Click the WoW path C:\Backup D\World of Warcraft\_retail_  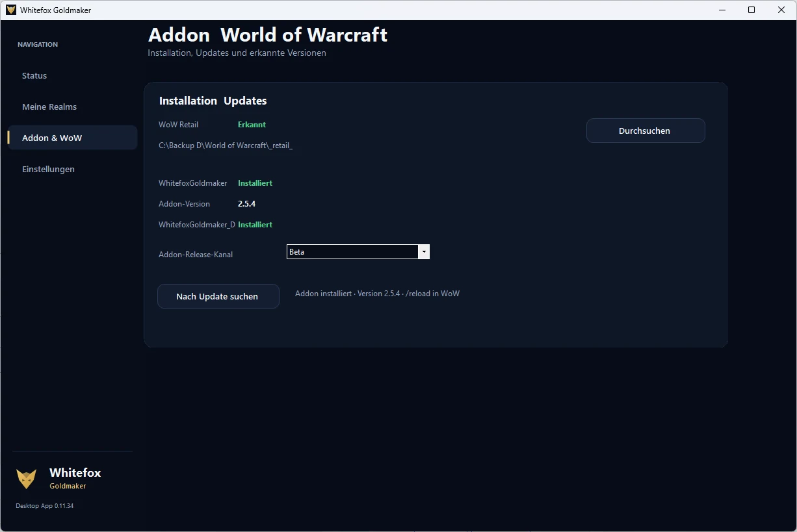click(226, 146)
